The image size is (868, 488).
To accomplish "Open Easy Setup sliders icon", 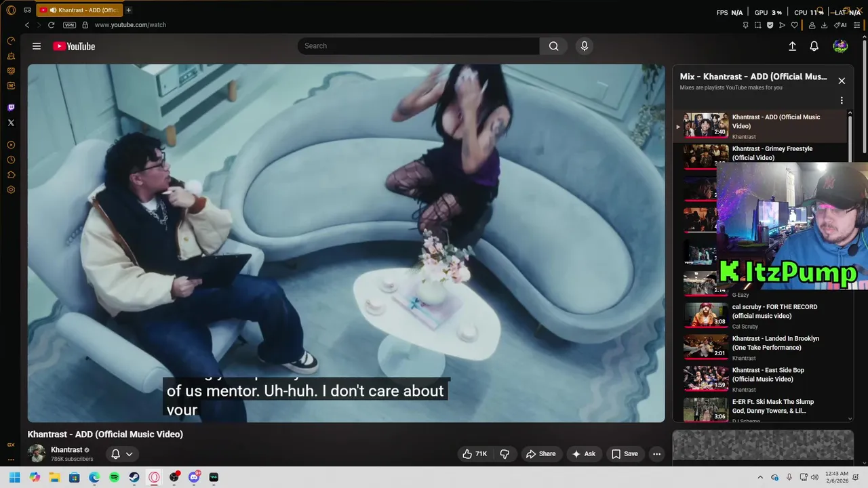I will [x=858, y=25].
